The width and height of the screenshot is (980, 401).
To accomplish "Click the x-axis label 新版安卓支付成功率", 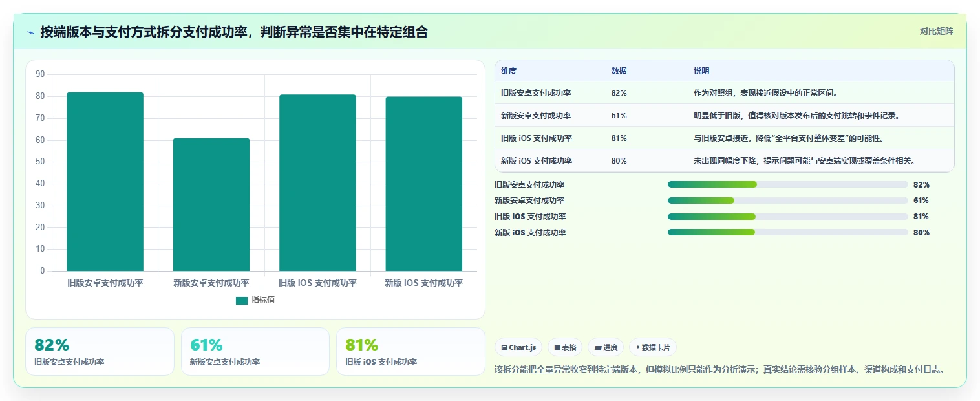I will tap(211, 283).
